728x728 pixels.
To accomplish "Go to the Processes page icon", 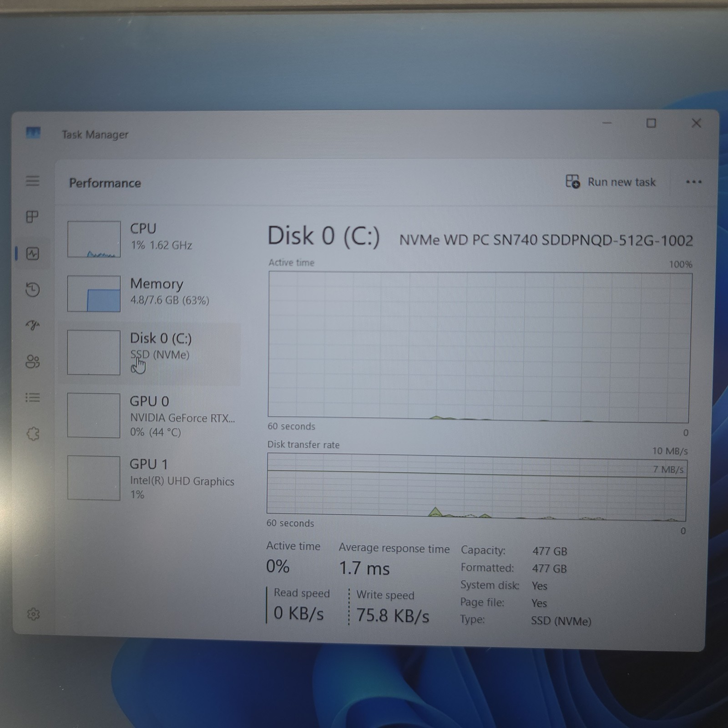I will coord(32,217).
